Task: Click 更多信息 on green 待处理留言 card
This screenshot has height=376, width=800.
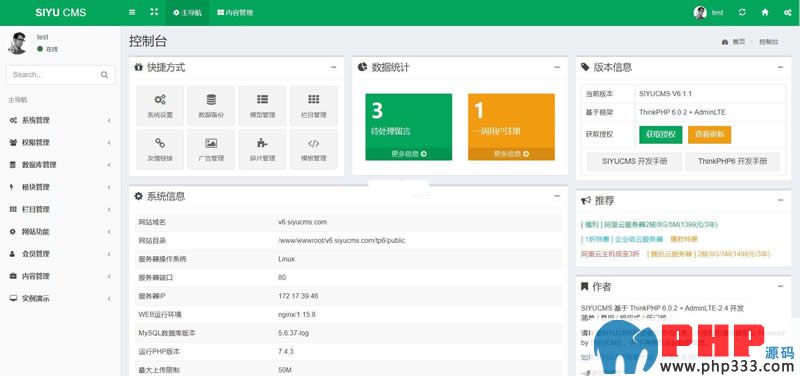Action: click(x=409, y=154)
